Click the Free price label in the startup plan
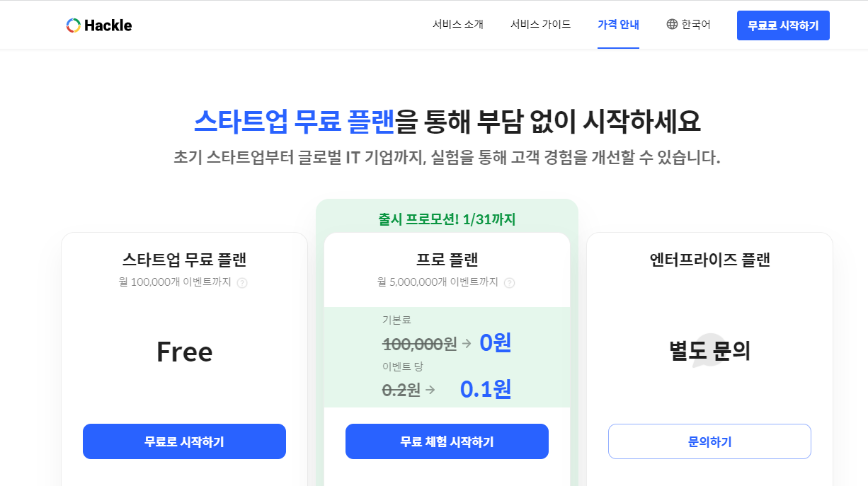Screen dimensions: 868x486 click(184, 352)
